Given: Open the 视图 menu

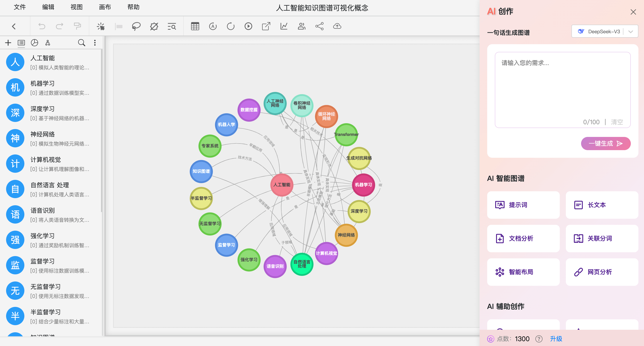Looking at the screenshot, I should click(77, 7).
